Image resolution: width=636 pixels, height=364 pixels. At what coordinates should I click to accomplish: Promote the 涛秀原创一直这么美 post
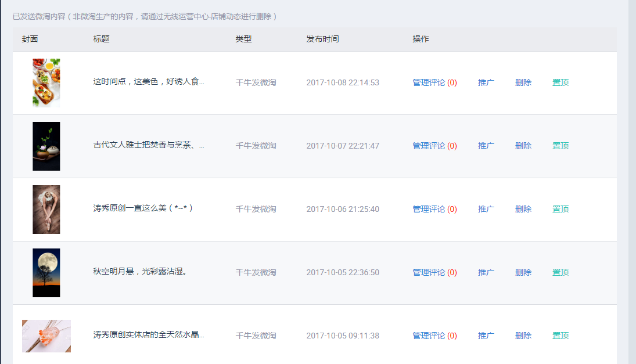point(486,209)
